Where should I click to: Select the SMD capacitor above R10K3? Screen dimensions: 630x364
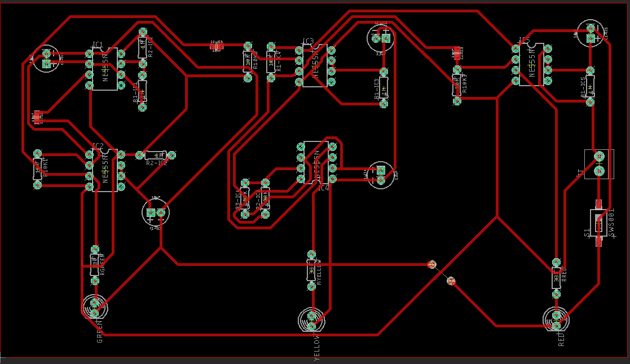457,53
